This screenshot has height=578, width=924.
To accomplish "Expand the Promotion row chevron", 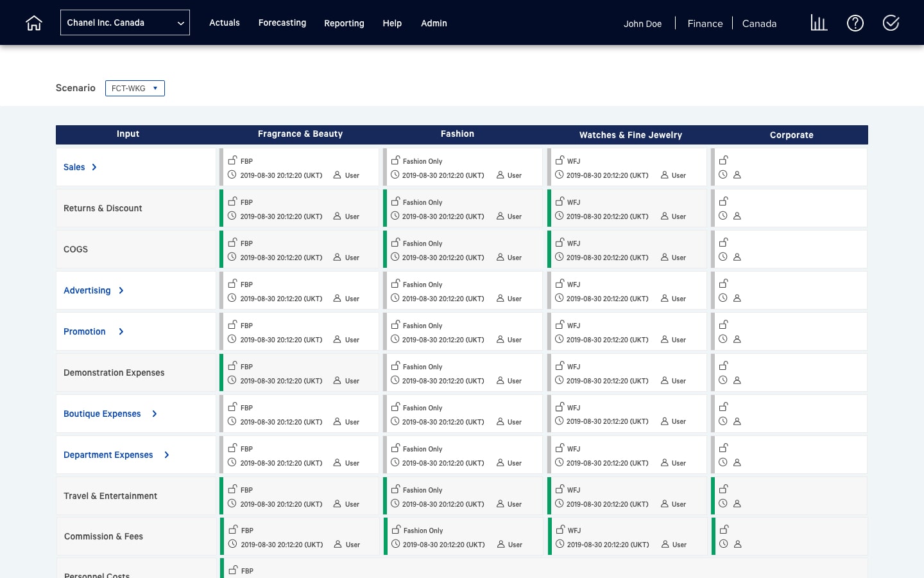I will [121, 331].
